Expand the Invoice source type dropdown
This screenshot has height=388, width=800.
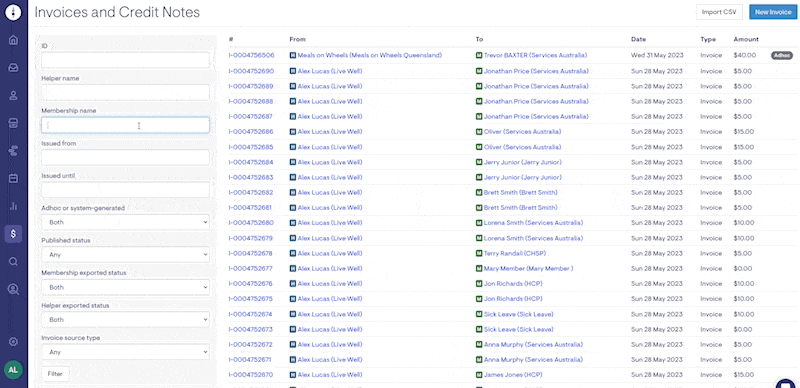point(125,352)
